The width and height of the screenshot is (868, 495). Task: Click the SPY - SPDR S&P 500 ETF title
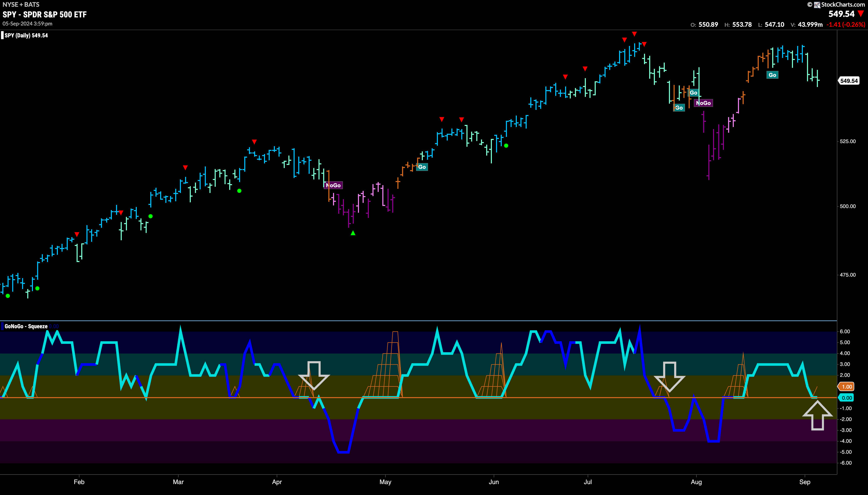[x=44, y=14]
